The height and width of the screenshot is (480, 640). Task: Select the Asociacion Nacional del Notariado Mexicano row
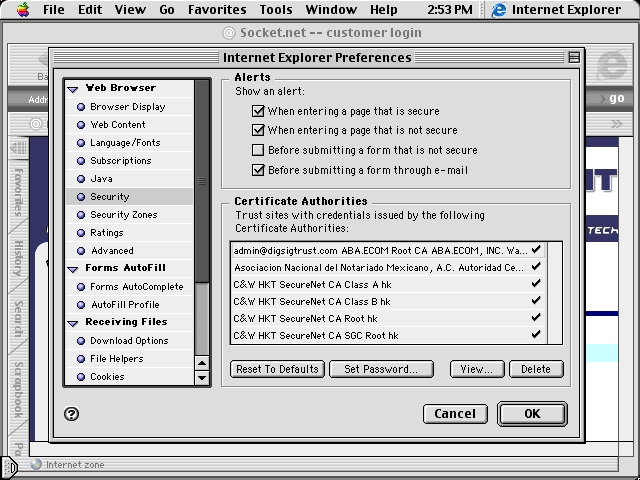pos(388,267)
